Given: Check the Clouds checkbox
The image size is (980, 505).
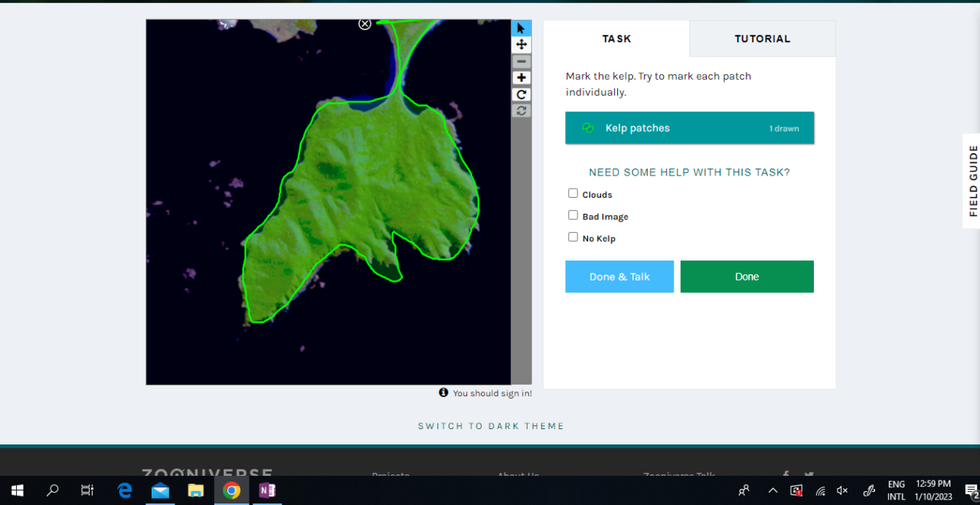Looking at the screenshot, I should [573, 193].
